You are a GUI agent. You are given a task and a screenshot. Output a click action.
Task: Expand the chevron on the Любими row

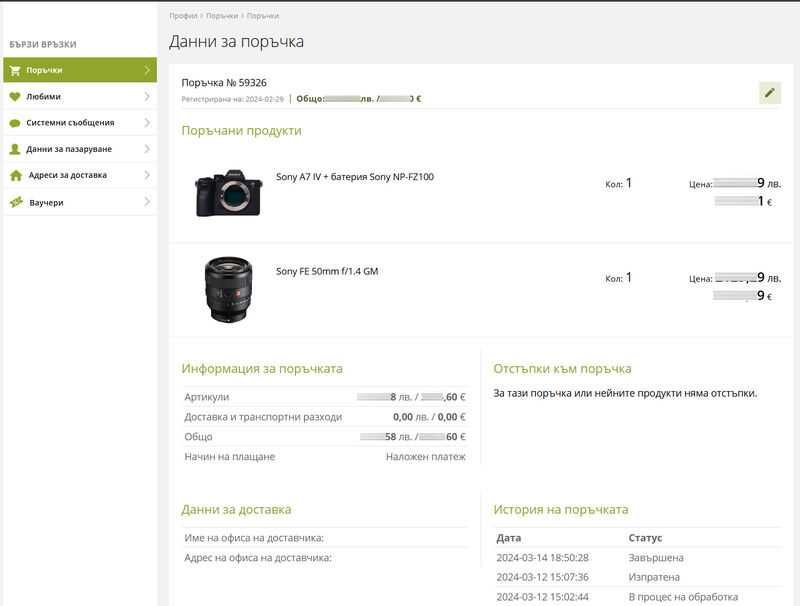tap(147, 96)
